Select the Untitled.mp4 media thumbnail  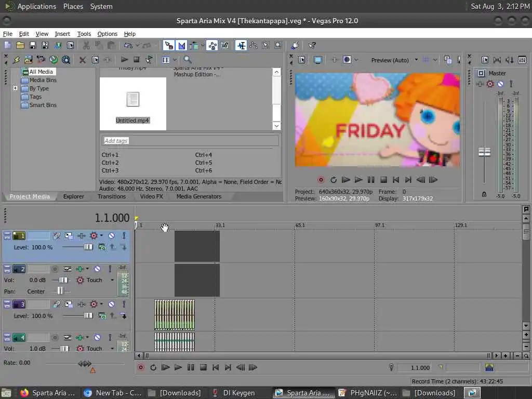(132, 104)
